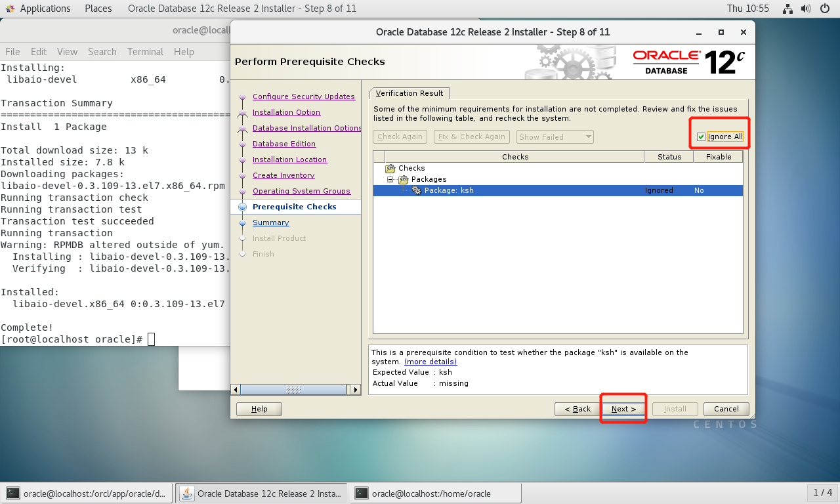Screen dimensions: 840x504
Task: Go to Database Edition step
Action: pyautogui.click(x=284, y=144)
